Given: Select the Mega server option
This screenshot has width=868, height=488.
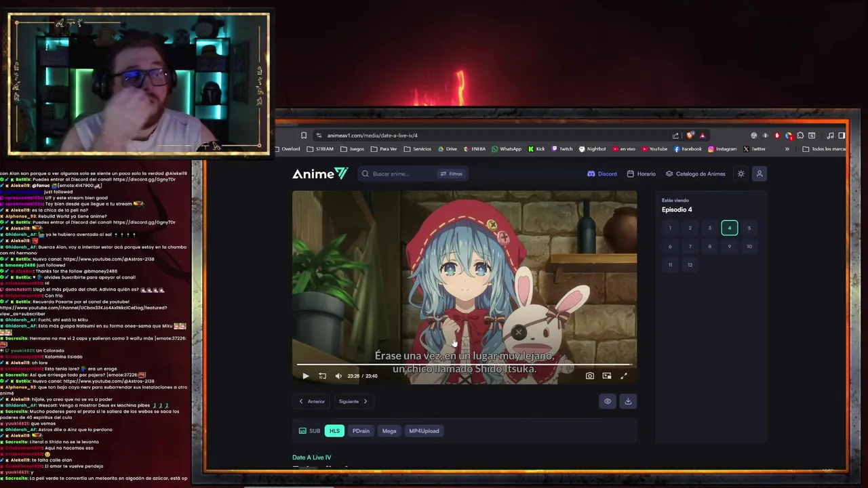Looking at the screenshot, I should pyautogui.click(x=389, y=430).
